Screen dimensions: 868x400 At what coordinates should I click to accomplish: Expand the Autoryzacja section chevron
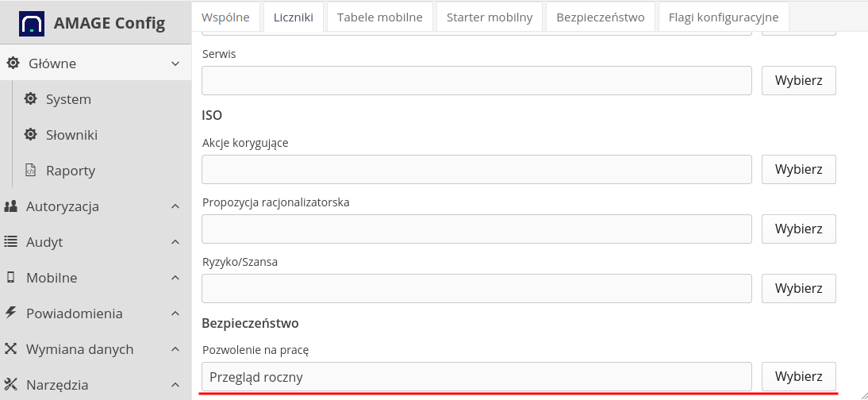(x=176, y=206)
